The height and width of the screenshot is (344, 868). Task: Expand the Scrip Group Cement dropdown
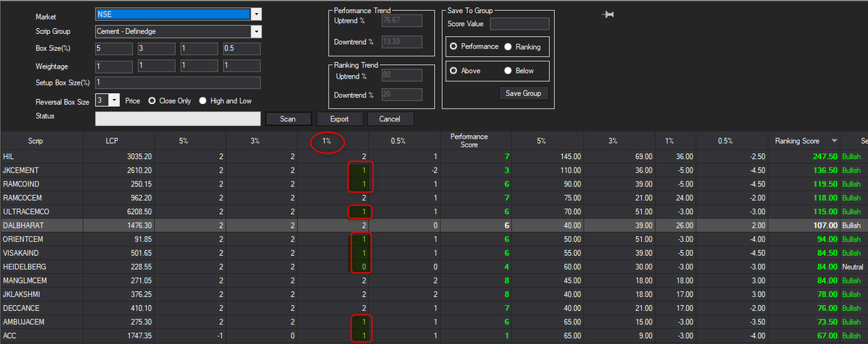[257, 31]
